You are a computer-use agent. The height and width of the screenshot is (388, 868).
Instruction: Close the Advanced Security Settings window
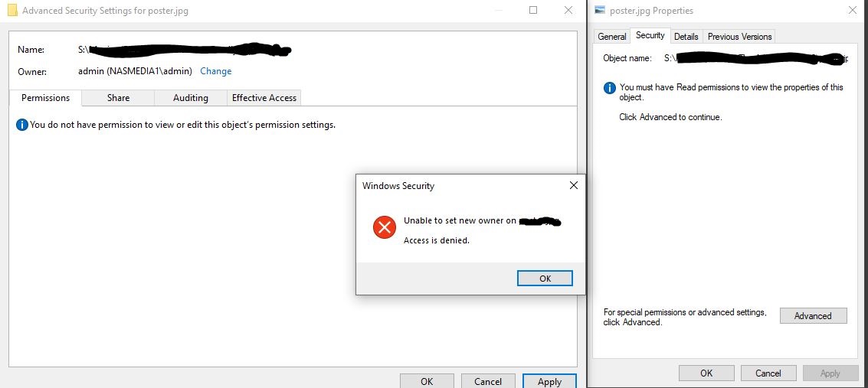(x=568, y=11)
